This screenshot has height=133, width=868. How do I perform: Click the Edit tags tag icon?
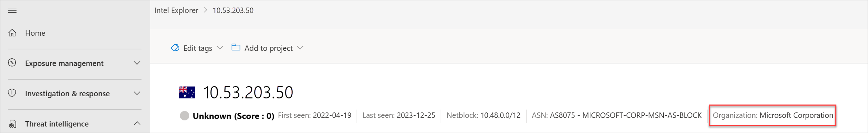tap(175, 48)
